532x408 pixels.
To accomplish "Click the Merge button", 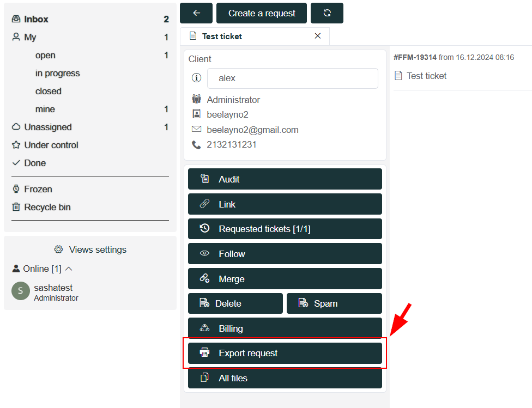I will point(285,279).
